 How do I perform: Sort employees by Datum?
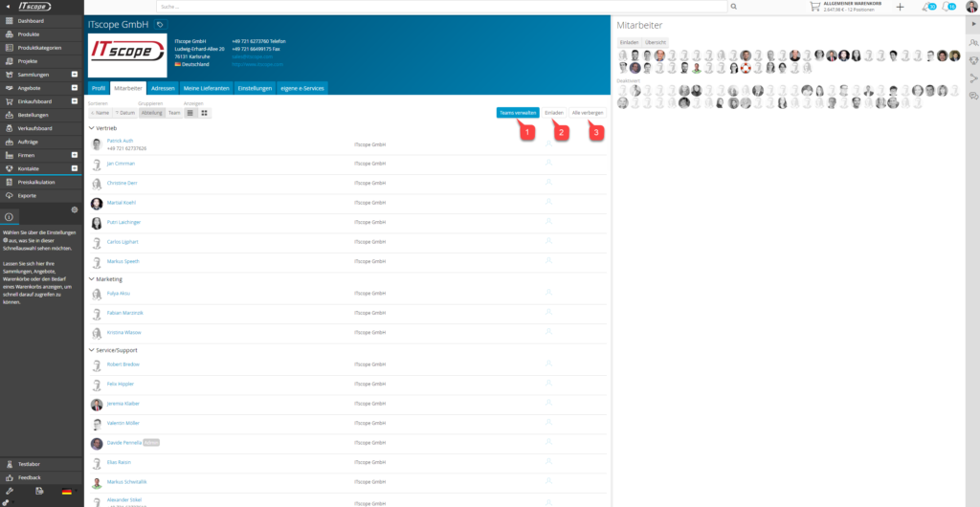(125, 113)
